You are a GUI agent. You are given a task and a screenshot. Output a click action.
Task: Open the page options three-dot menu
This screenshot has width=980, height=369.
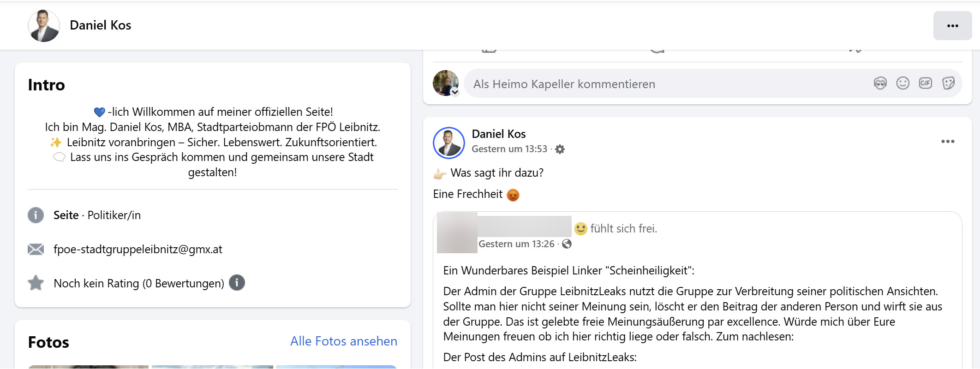952,25
